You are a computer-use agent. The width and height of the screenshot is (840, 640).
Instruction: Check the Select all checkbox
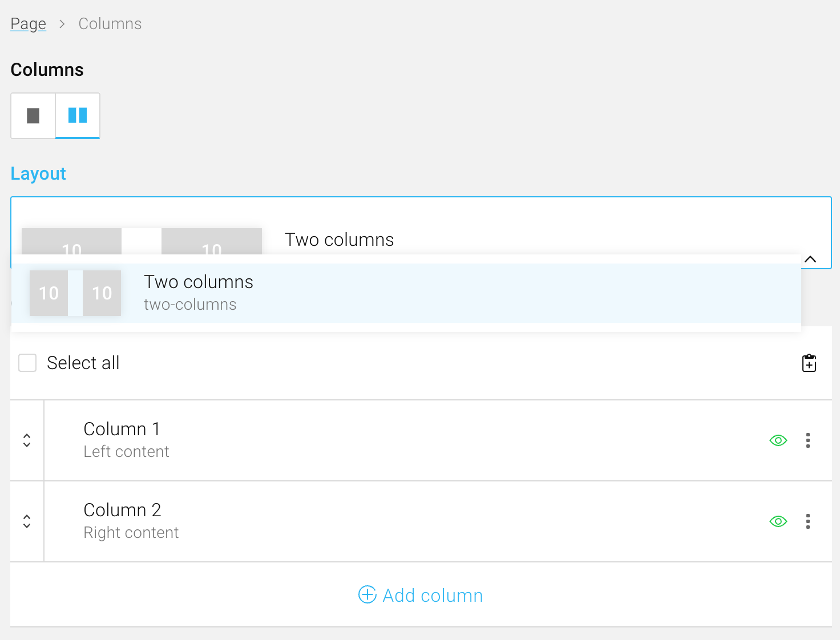[x=27, y=363]
